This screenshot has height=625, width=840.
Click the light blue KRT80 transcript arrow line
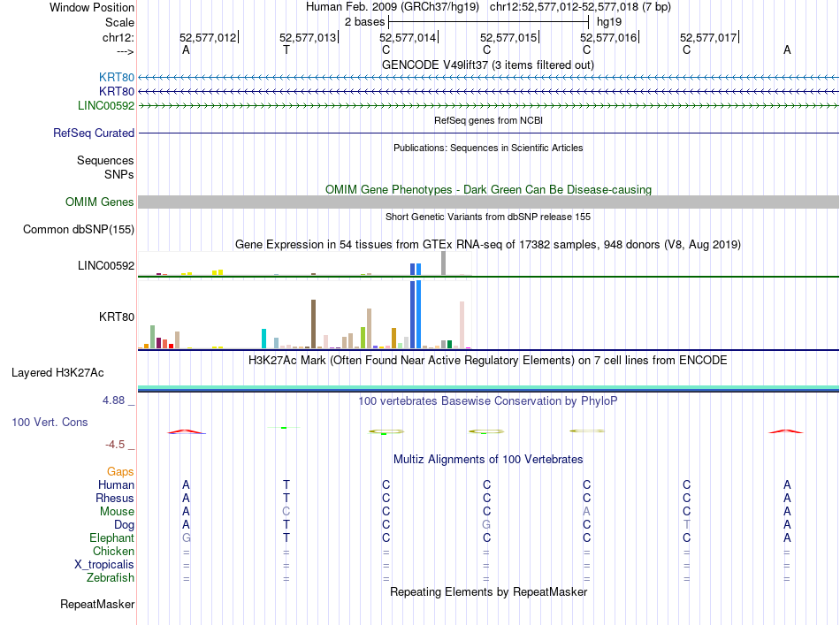click(x=489, y=78)
